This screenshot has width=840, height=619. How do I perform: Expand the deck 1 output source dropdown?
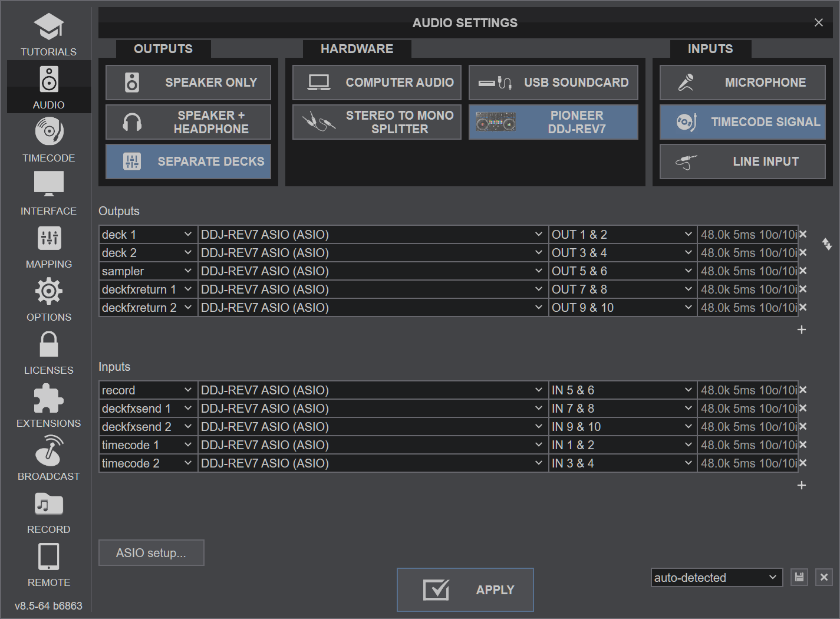[147, 235]
